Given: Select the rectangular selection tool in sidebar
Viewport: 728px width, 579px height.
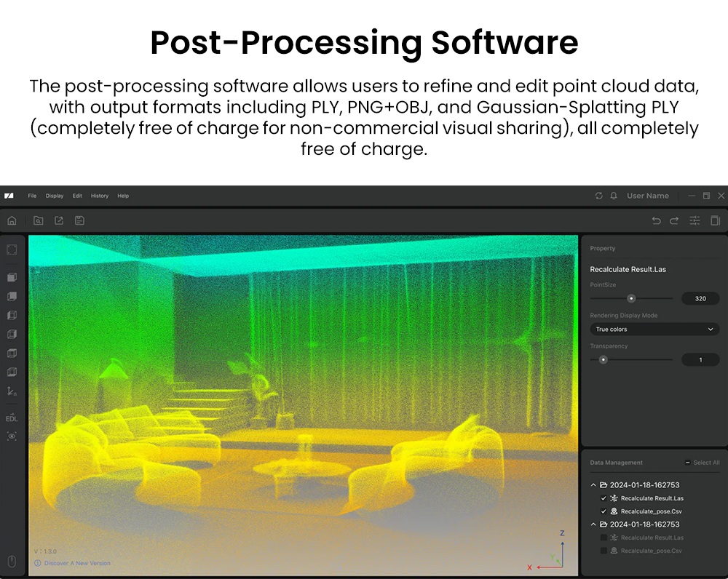Looking at the screenshot, I should tap(11, 249).
